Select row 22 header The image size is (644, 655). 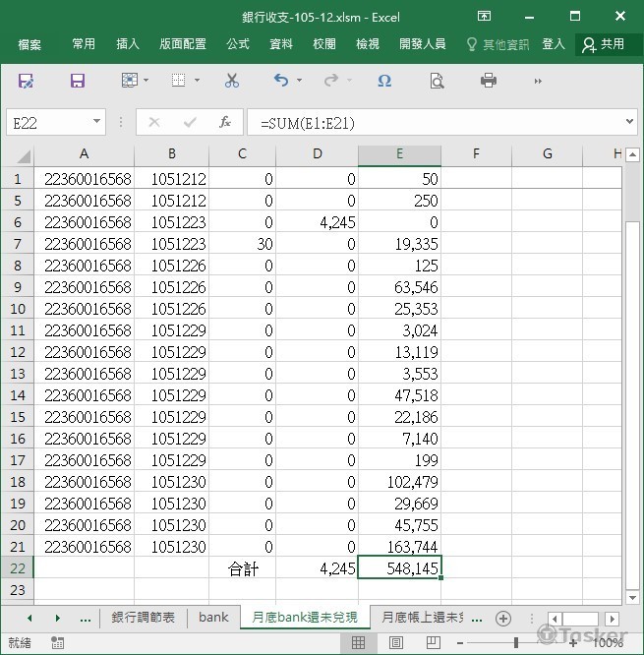(x=17, y=568)
